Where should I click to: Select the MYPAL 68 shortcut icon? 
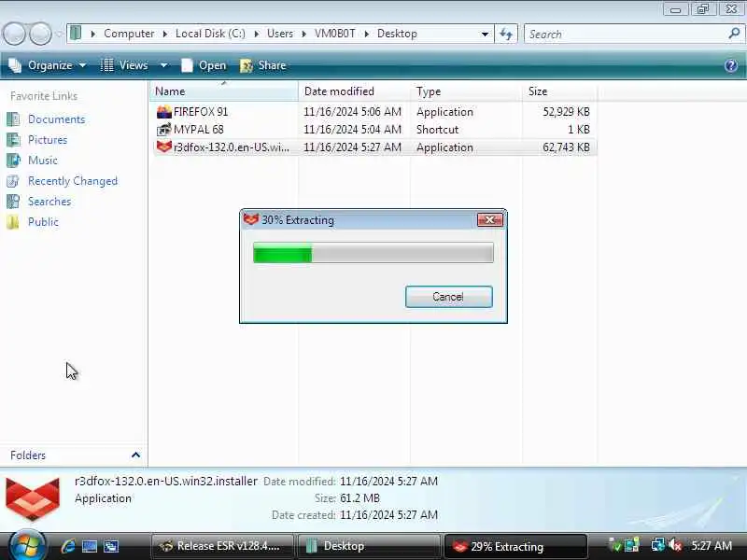click(164, 130)
